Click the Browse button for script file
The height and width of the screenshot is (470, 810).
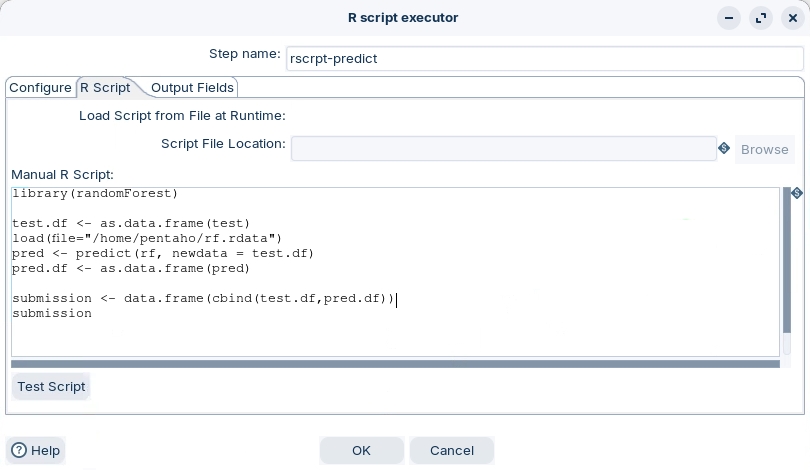click(764, 149)
